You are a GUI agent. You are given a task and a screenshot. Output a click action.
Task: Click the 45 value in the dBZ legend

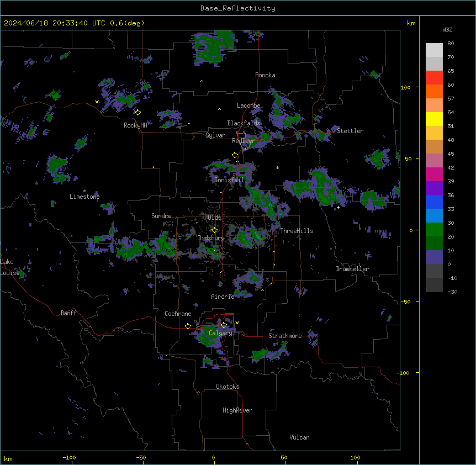pos(451,154)
